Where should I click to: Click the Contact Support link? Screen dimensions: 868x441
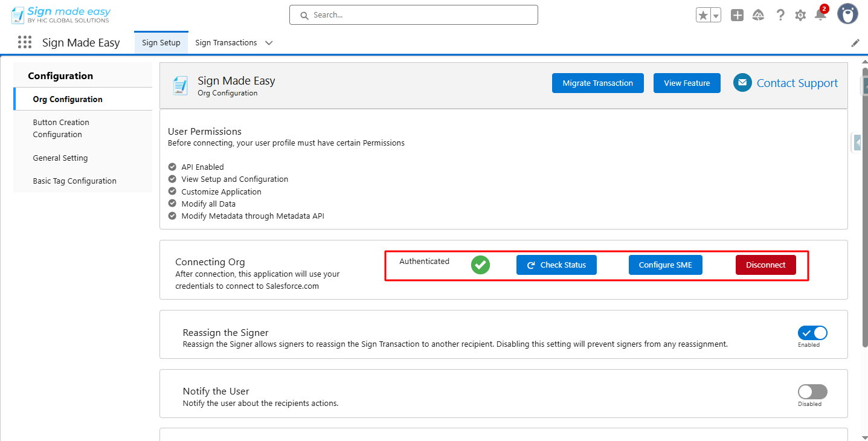point(797,83)
